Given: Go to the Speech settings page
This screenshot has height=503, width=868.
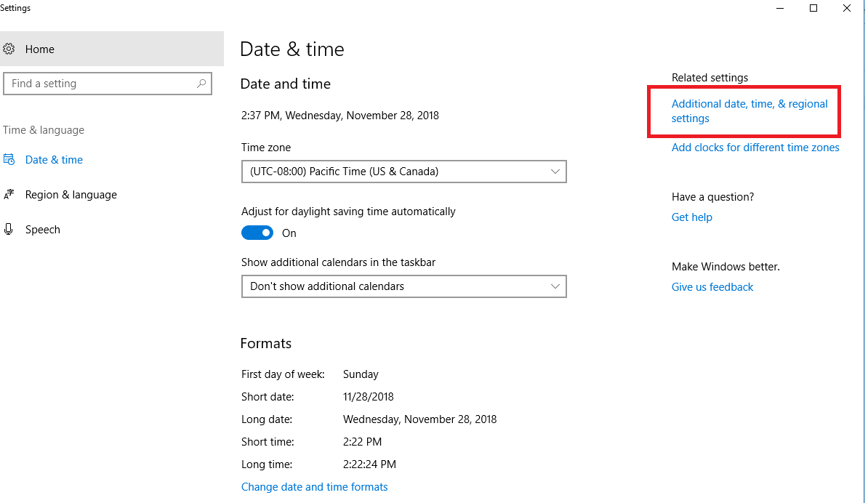Looking at the screenshot, I should pos(42,230).
